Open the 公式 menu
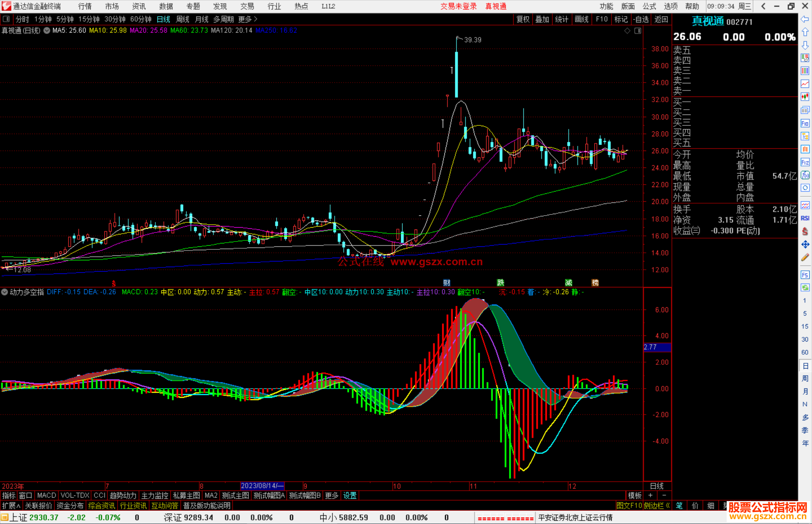Screen dimensions: 812x524 (649, 6)
